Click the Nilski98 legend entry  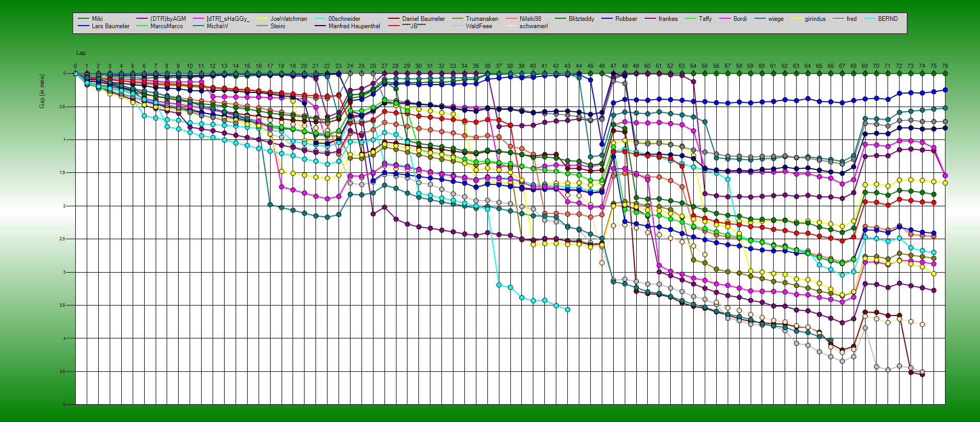pyautogui.click(x=531, y=19)
